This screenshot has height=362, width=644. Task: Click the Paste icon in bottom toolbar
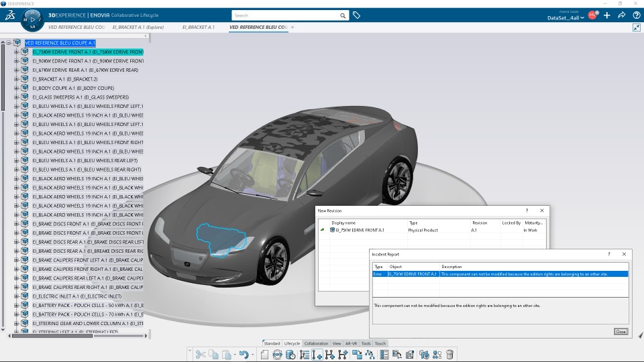226,354
